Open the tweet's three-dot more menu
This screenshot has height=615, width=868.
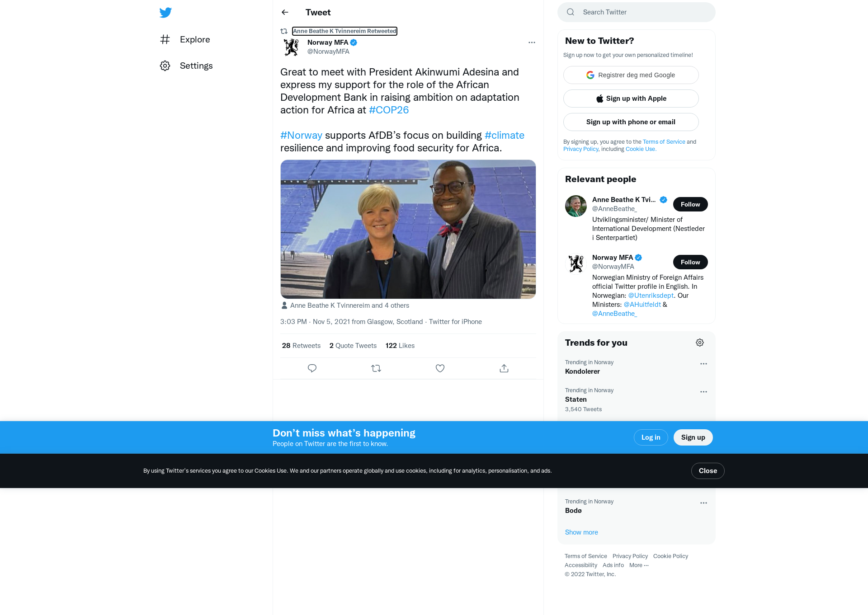[x=532, y=42]
